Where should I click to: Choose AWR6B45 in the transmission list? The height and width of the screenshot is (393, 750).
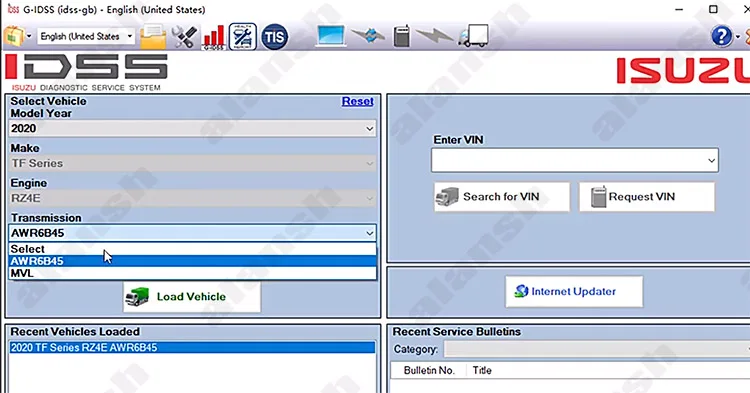click(192, 261)
